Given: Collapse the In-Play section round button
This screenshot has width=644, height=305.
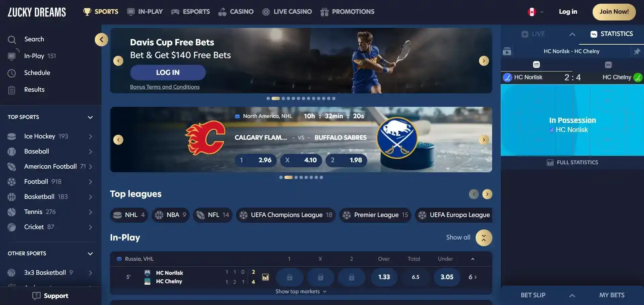Looking at the screenshot, I should pos(484,238).
